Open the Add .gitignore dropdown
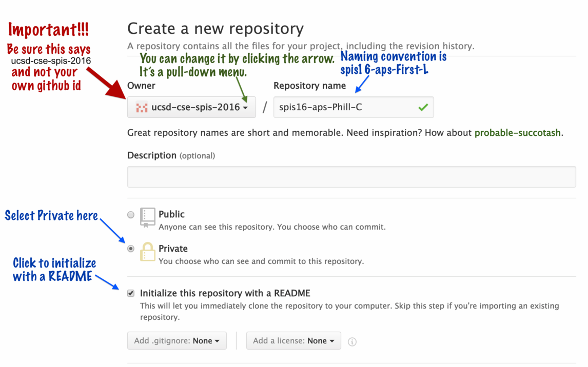 point(177,340)
